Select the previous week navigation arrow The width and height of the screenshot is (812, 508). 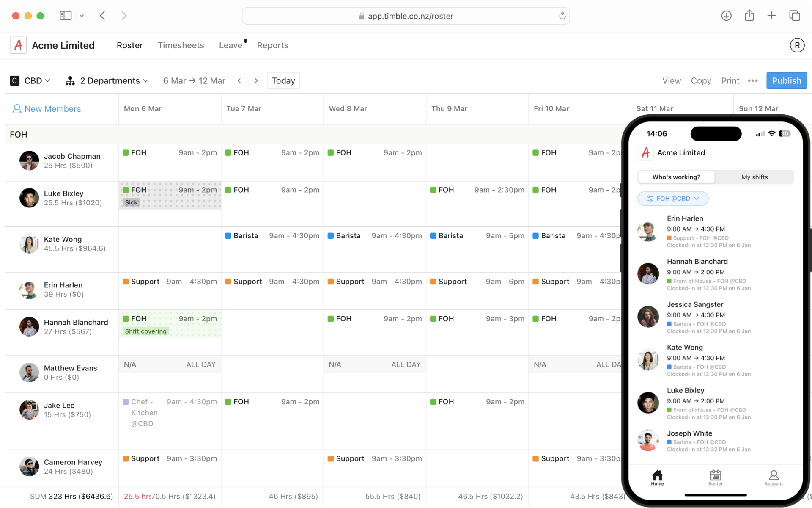pos(239,80)
